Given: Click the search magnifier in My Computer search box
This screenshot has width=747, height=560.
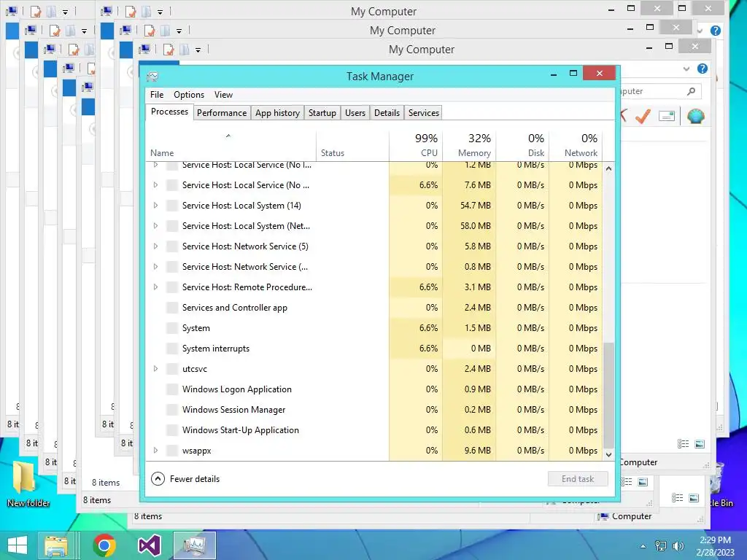Looking at the screenshot, I should coord(692,91).
